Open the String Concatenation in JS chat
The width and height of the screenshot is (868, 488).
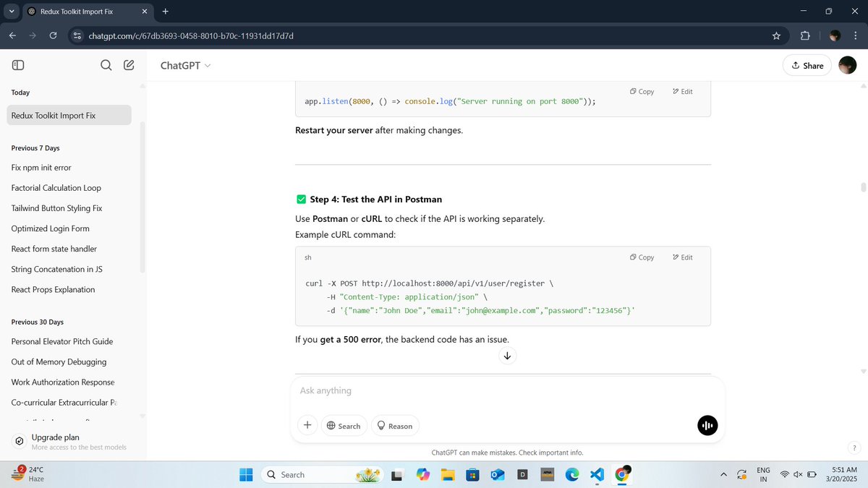pyautogui.click(x=69, y=269)
